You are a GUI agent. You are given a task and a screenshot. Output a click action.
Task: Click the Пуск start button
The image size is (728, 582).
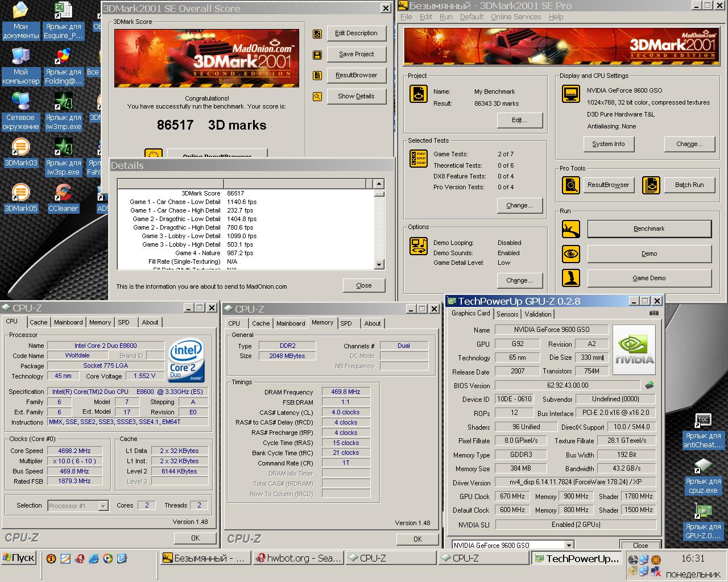(19, 558)
